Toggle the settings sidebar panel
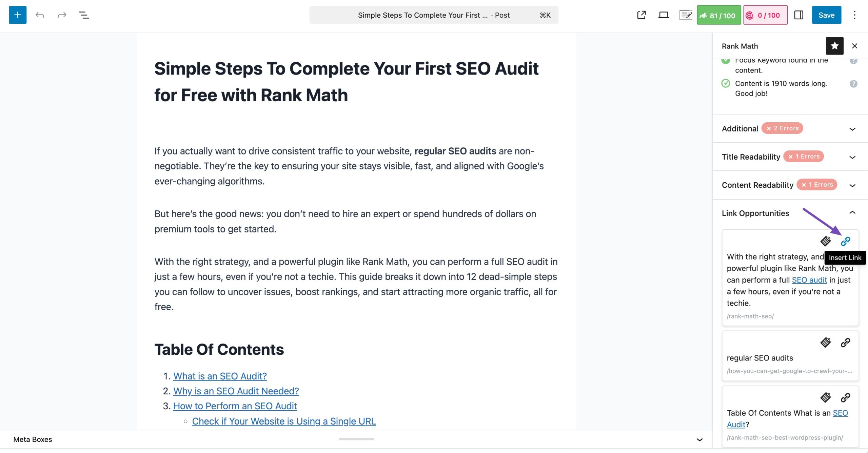868x453 pixels. (x=798, y=15)
